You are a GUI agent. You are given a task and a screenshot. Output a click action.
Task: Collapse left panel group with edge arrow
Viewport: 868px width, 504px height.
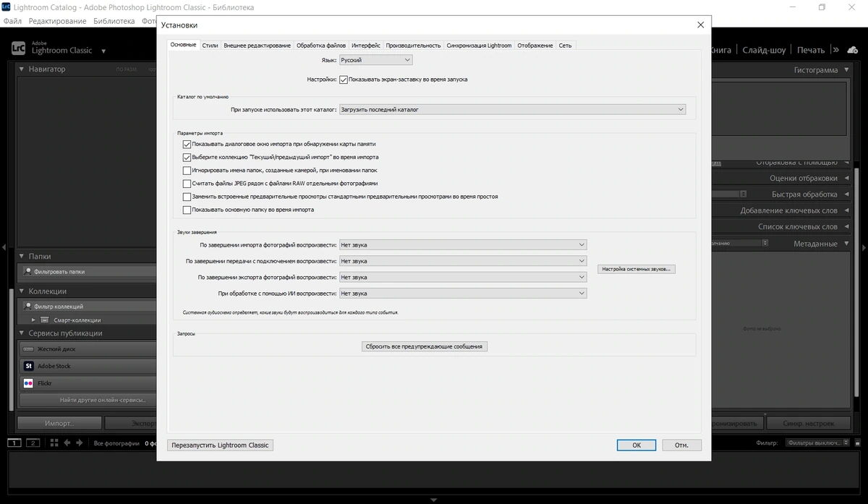point(3,247)
